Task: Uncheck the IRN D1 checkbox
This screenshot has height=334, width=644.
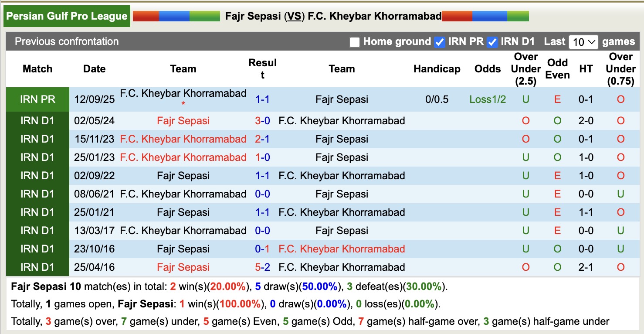Action: 492,42
